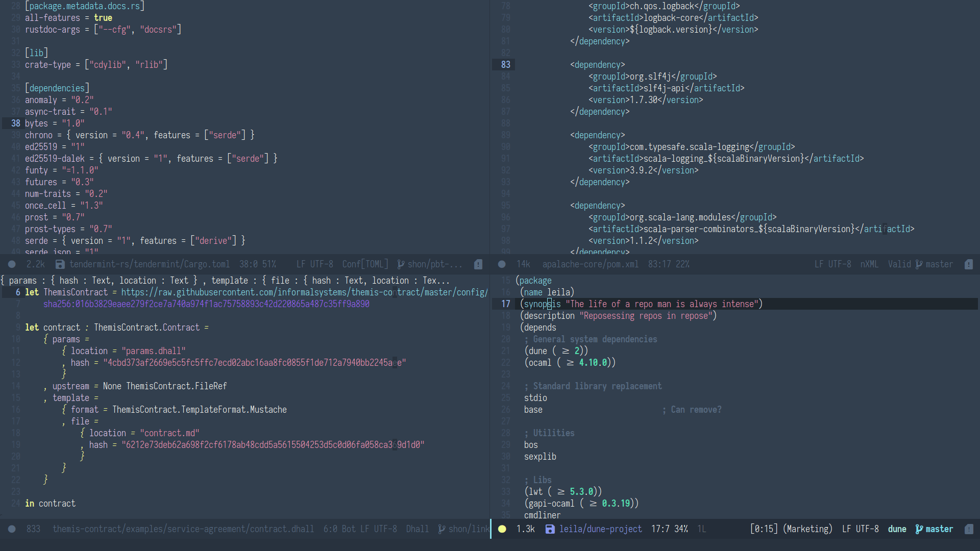The height and width of the screenshot is (551, 980).
Task: Click yellow state indicator in dune-project modeline
Action: (x=502, y=529)
